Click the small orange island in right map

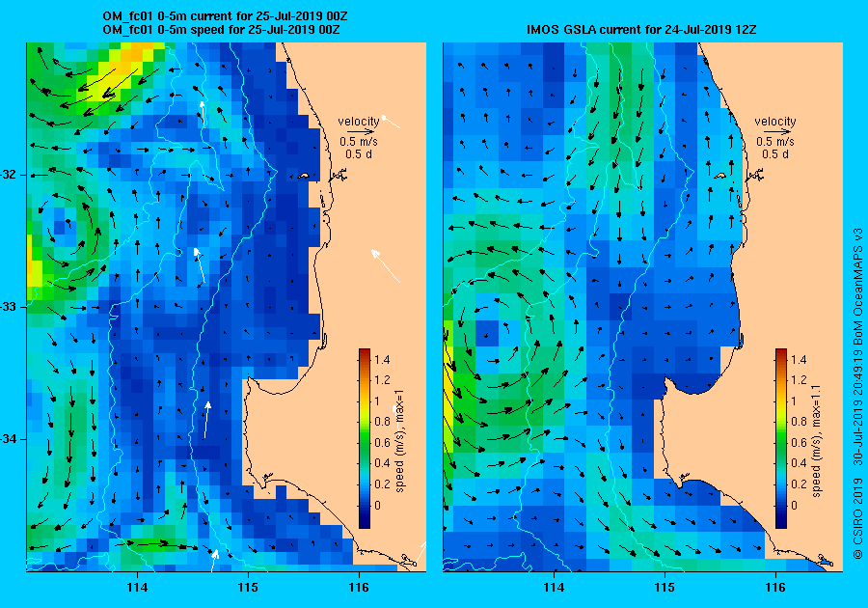click(720, 176)
